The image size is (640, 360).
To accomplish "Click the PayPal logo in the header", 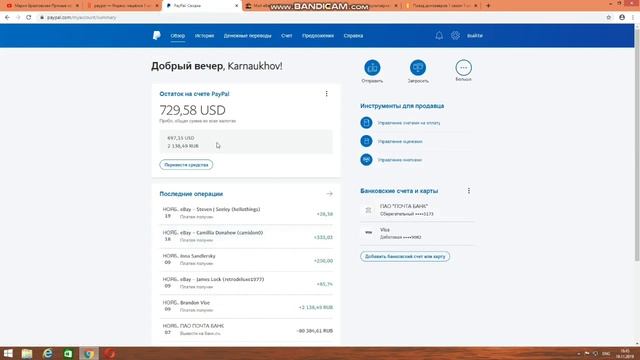I will click(x=156, y=36).
